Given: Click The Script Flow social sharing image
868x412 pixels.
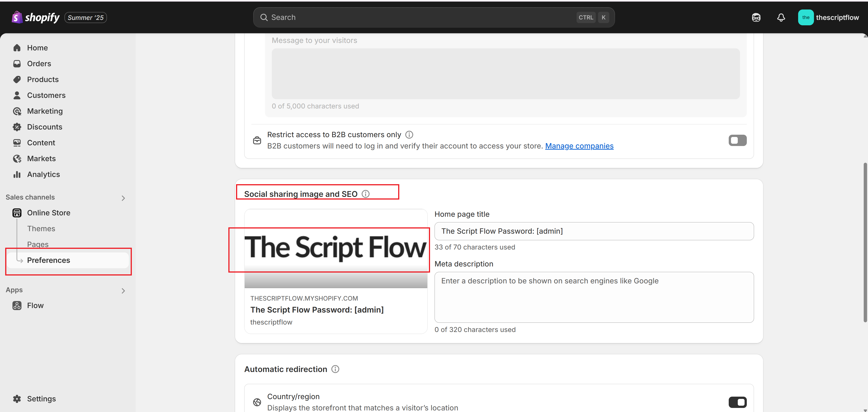Looking at the screenshot, I should pyautogui.click(x=336, y=249).
